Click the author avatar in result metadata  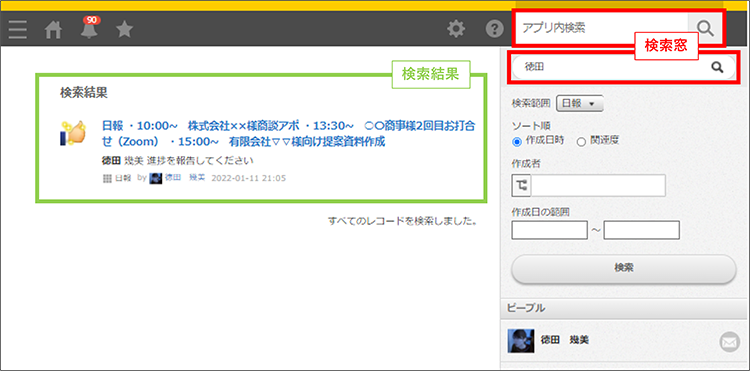point(155,178)
